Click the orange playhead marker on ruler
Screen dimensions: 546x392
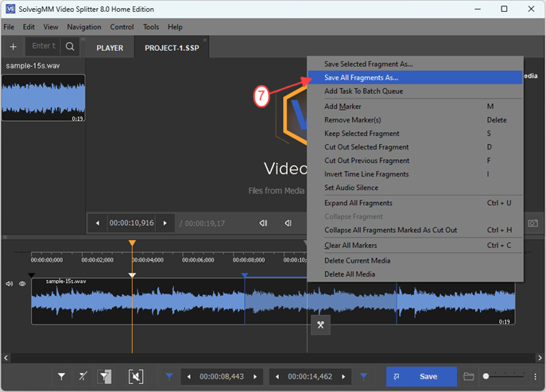coord(132,243)
